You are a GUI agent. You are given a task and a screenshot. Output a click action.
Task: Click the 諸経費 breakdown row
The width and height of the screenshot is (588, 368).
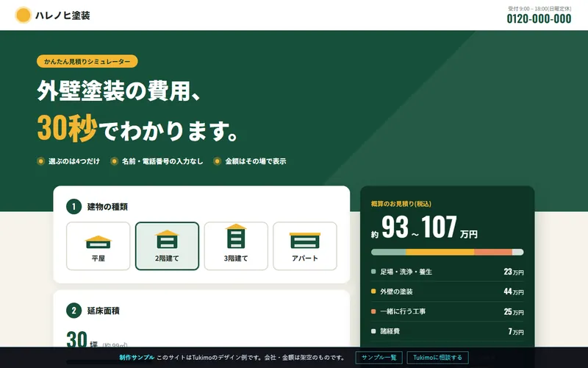point(447,331)
